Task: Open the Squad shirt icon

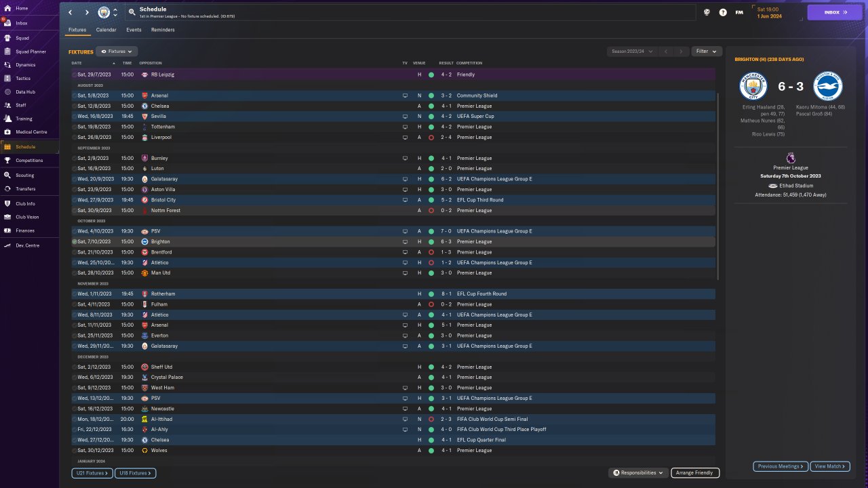Action: click(7, 38)
